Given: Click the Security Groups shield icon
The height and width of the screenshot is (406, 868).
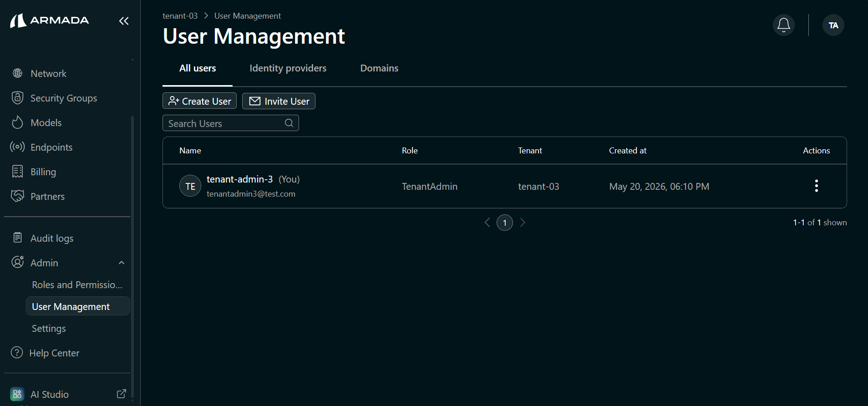Looking at the screenshot, I should [x=17, y=98].
